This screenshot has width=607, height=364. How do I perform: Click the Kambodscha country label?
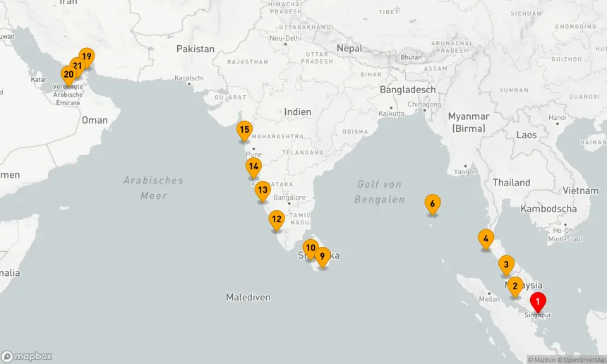[548, 209]
